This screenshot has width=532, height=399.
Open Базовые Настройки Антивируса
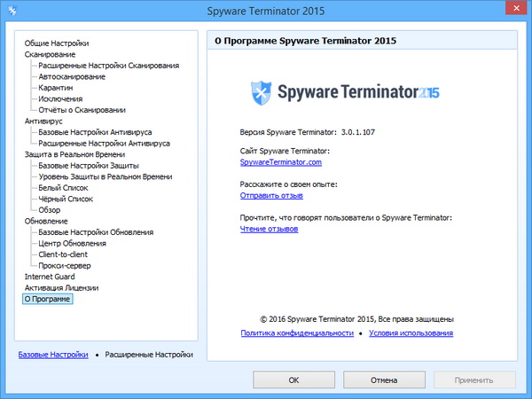95,132
